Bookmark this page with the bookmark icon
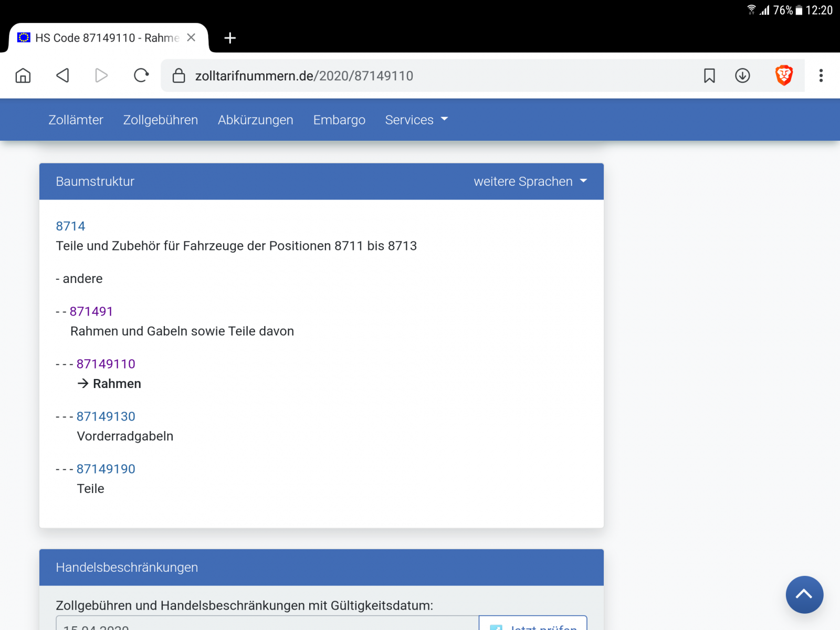This screenshot has height=630, width=840. click(x=709, y=76)
